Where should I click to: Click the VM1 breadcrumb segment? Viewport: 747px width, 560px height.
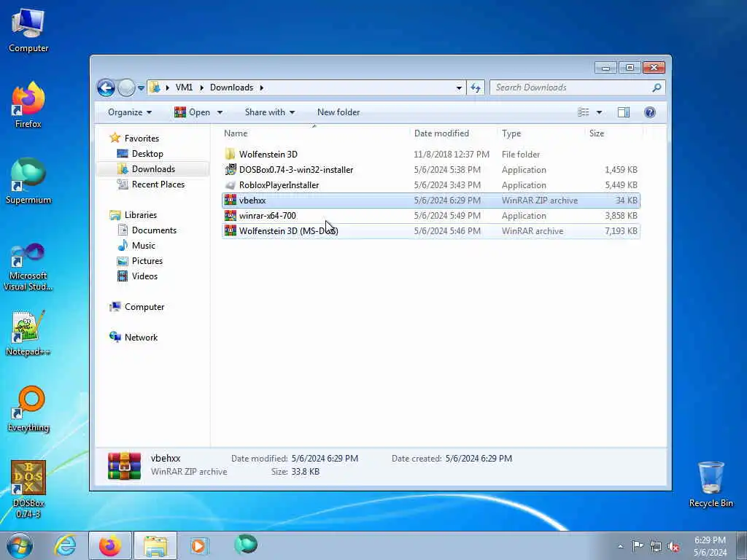185,87
